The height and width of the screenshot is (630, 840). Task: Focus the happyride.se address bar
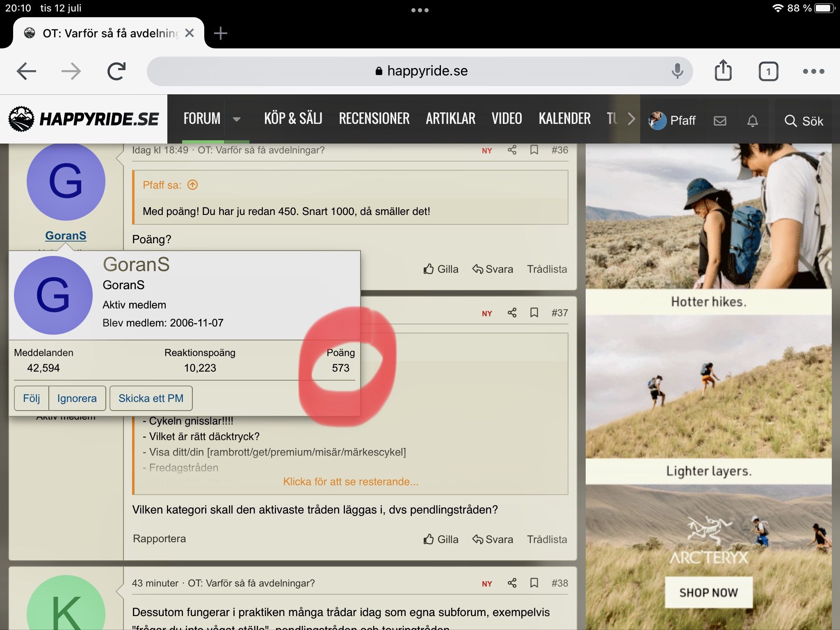(420, 71)
